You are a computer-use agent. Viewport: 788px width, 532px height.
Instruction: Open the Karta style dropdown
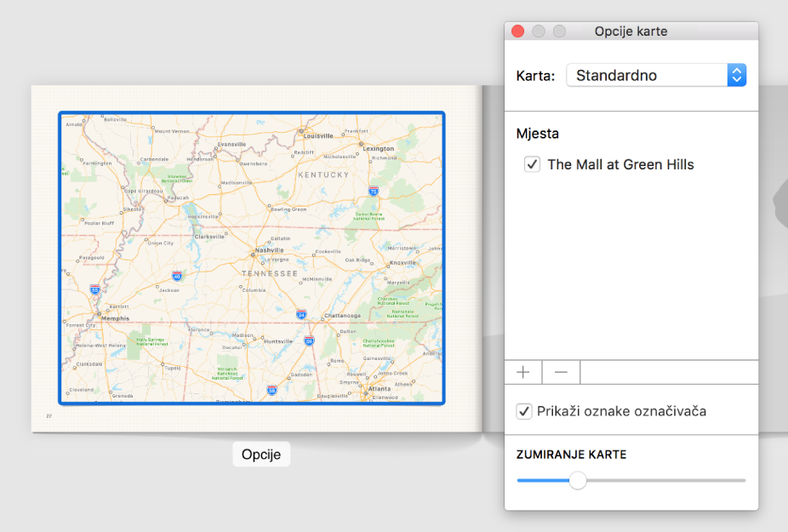click(655, 75)
